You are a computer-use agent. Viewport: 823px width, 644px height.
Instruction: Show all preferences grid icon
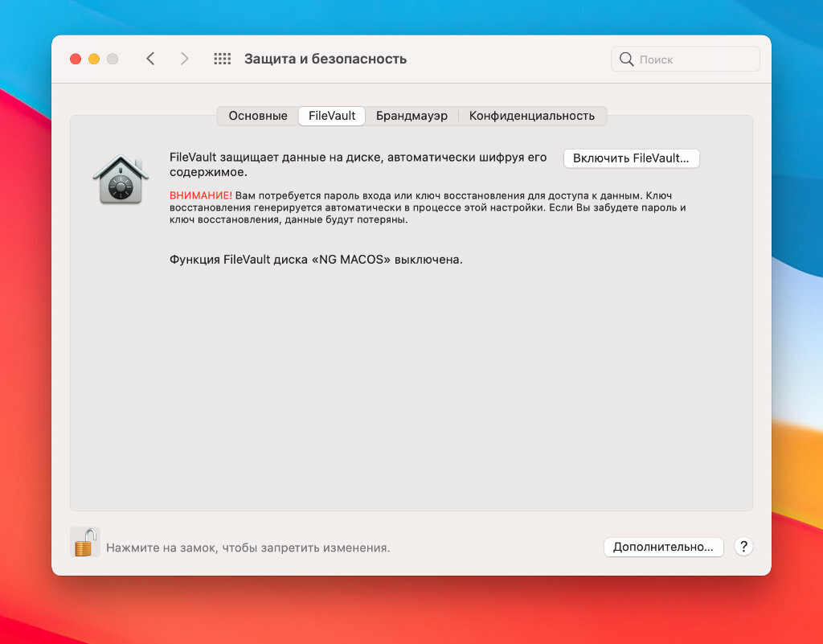pos(222,59)
